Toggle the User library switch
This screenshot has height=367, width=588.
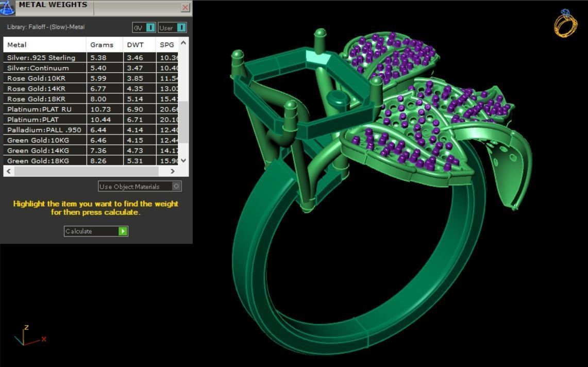pyautogui.click(x=172, y=28)
